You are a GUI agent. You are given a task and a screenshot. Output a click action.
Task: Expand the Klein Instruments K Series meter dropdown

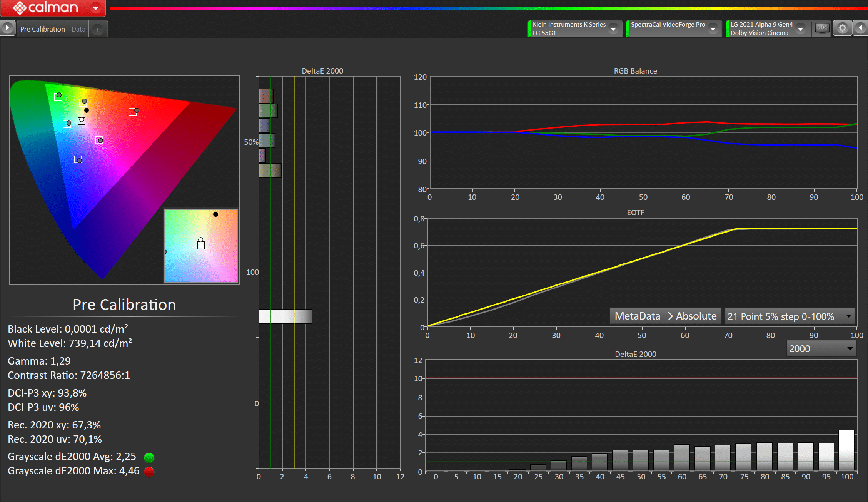(613, 29)
